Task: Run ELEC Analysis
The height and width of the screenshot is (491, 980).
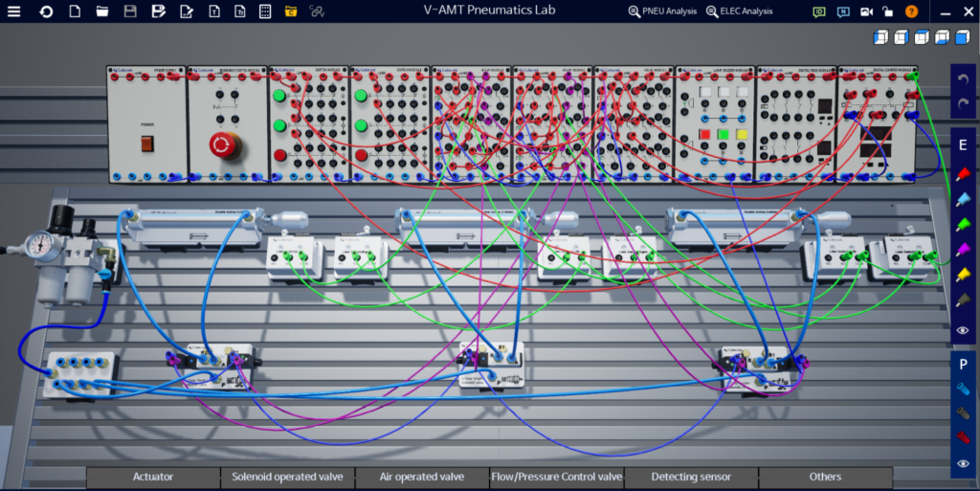Action: [739, 11]
